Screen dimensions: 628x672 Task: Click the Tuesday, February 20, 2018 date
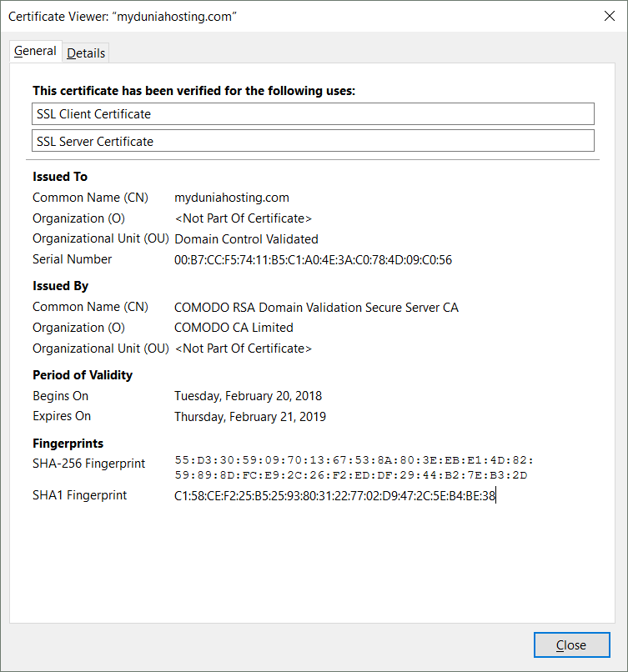click(x=248, y=396)
